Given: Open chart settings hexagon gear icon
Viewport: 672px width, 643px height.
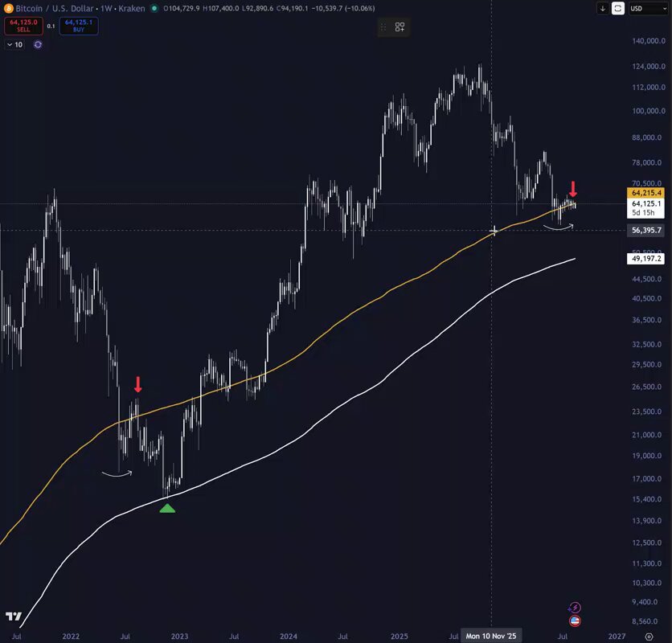Looking at the screenshot, I should coord(649,637).
